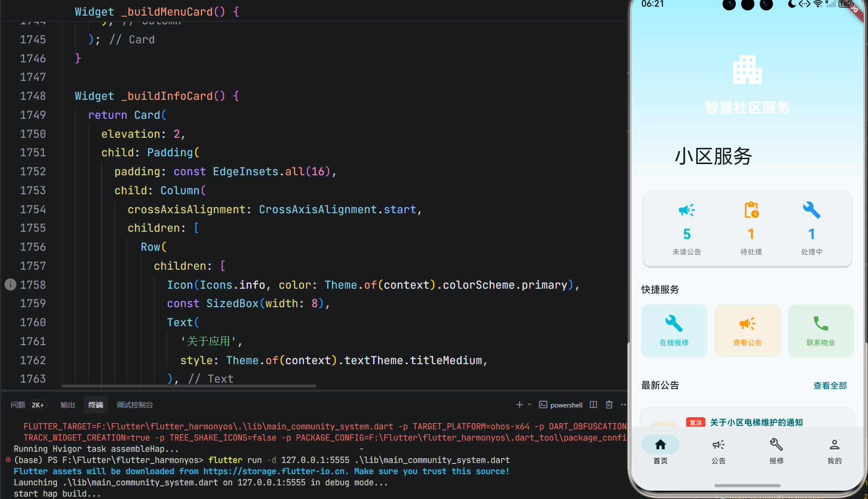Click the phone icon in 联系物业 card
Image resolution: width=868 pixels, height=499 pixels.
821,323
